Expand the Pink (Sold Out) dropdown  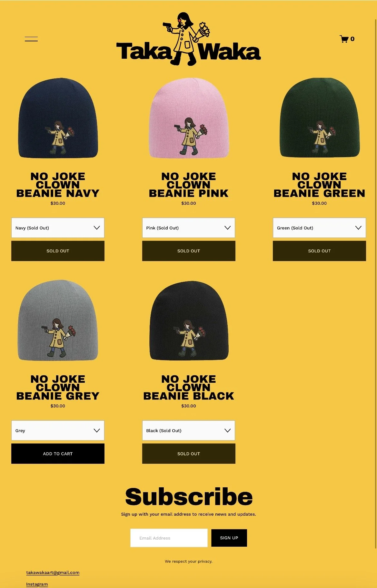[x=189, y=228]
